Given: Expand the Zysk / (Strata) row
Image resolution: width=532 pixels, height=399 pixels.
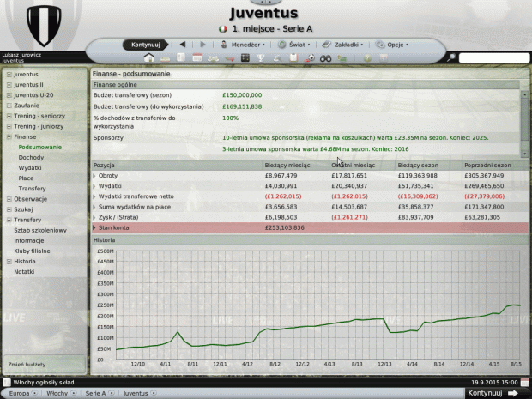Looking at the screenshot, I should [x=94, y=217].
